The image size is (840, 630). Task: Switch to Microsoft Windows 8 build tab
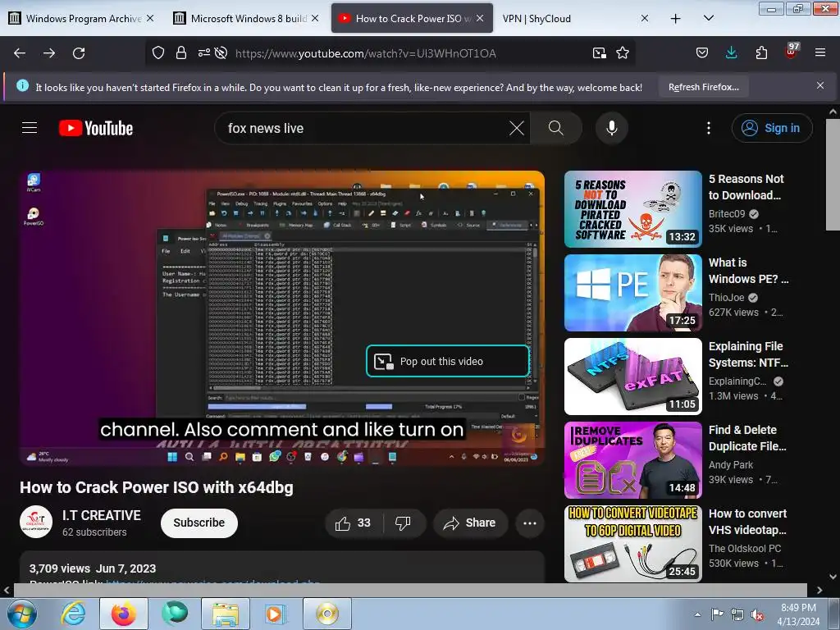[x=248, y=18]
